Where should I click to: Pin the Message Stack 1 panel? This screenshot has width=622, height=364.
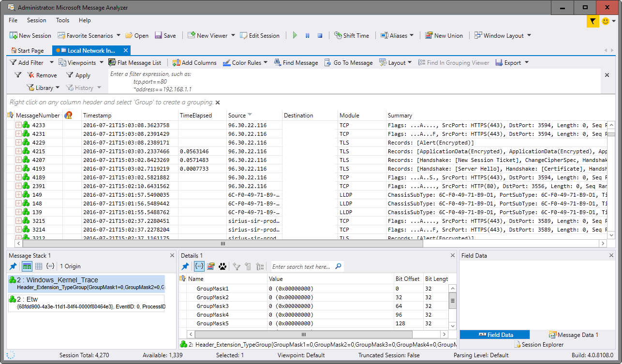click(13, 266)
